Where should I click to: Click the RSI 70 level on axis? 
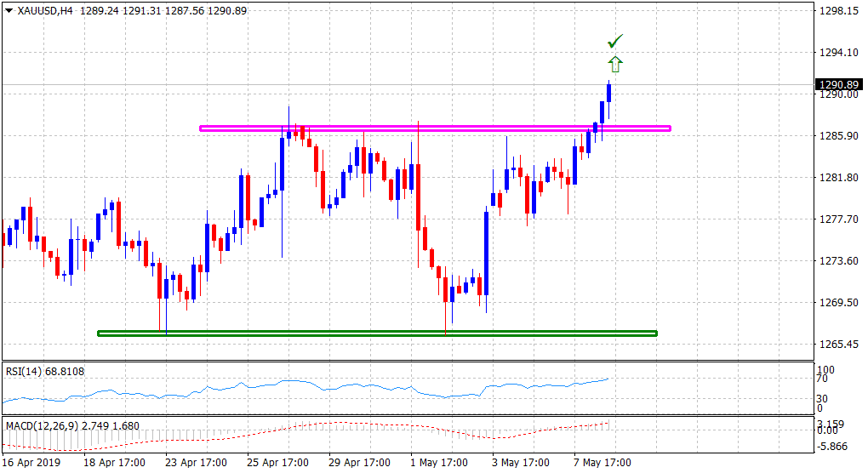point(823,383)
